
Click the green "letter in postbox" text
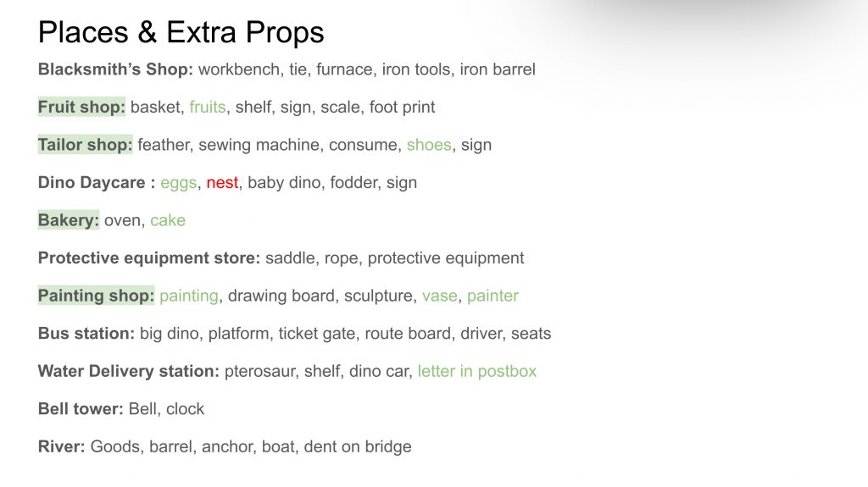click(x=477, y=371)
